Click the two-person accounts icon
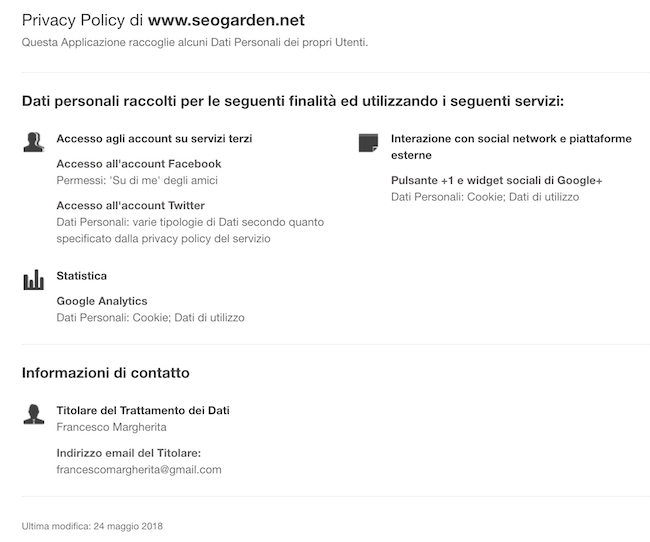This screenshot has width=650, height=542. click(x=34, y=142)
